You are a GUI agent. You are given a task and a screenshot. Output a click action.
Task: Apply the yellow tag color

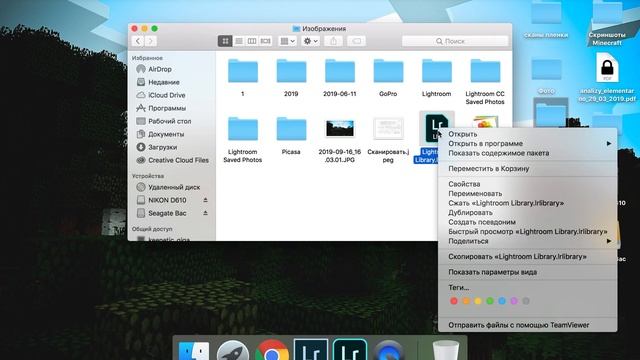[478, 301]
